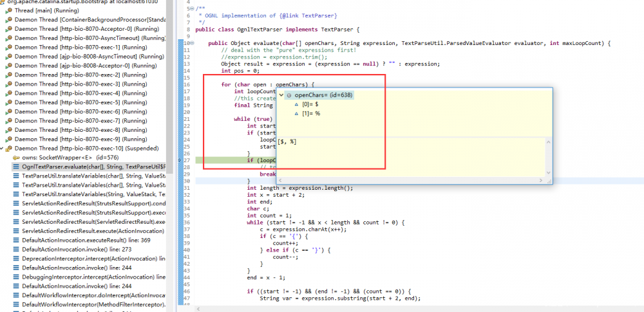The image size is (644, 312).
Task: Click the ajp-bio-8008-AsyncTimeout thread icon
Action: pos(9,57)
